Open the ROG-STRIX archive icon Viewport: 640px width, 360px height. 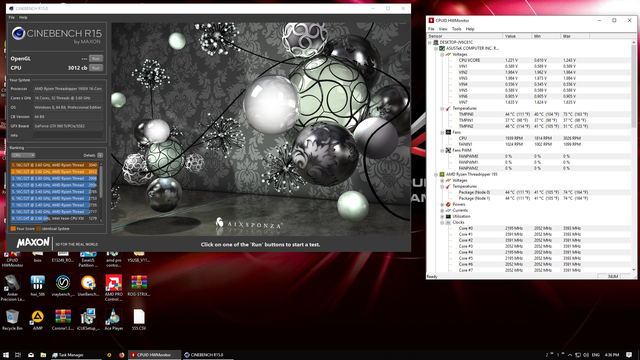tap(139, 285)
